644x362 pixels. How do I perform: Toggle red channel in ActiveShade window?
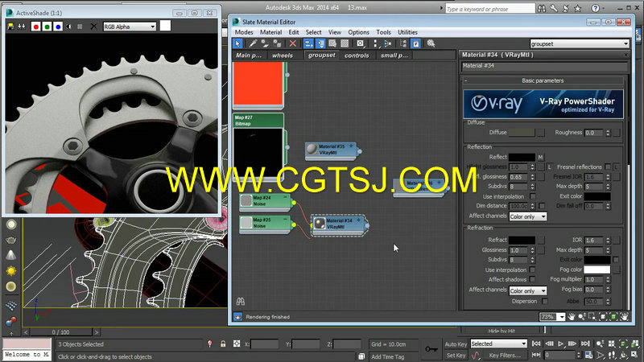(35, 27)
